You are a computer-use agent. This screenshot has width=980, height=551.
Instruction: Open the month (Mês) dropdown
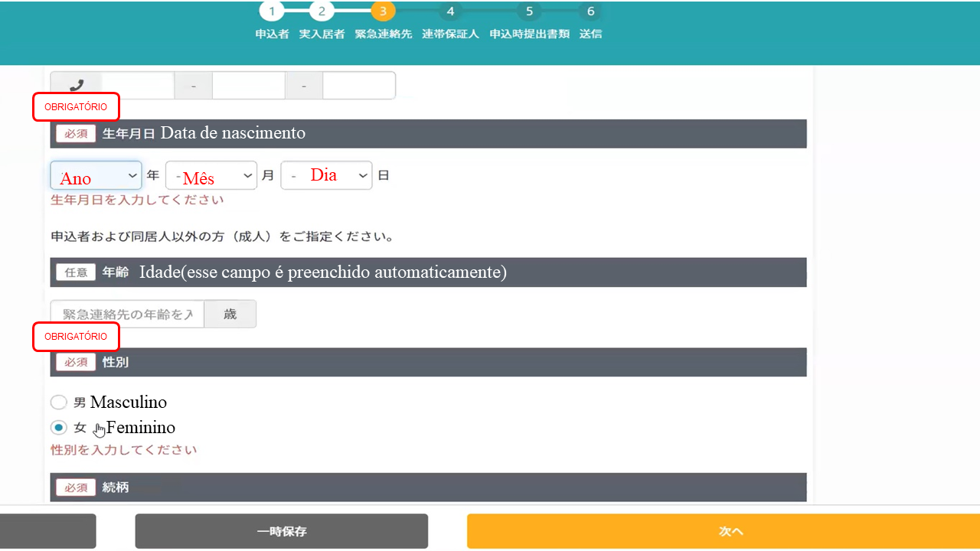pyautogui.click(x=211, y=175)
